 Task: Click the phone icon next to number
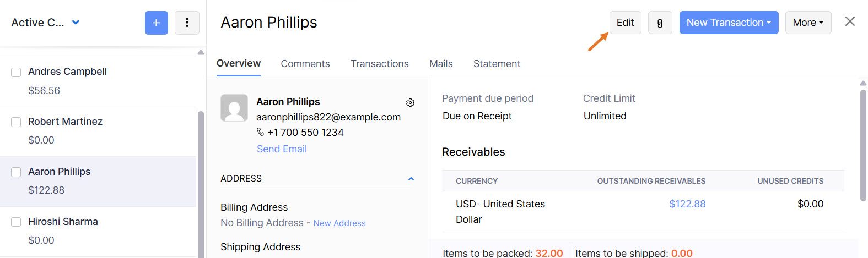click(261, 132)
